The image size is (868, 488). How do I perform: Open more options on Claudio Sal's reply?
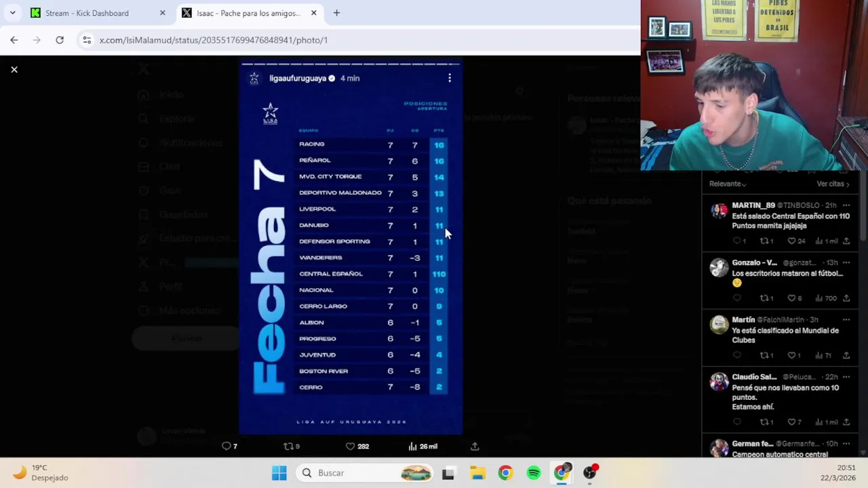tap(846, 377)
